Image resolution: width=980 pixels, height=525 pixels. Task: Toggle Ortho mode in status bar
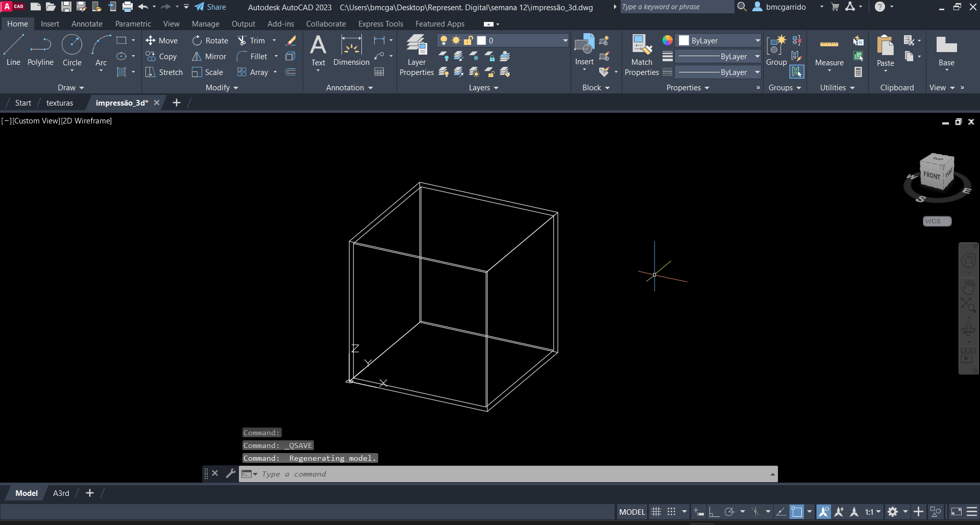click(714, 512)
